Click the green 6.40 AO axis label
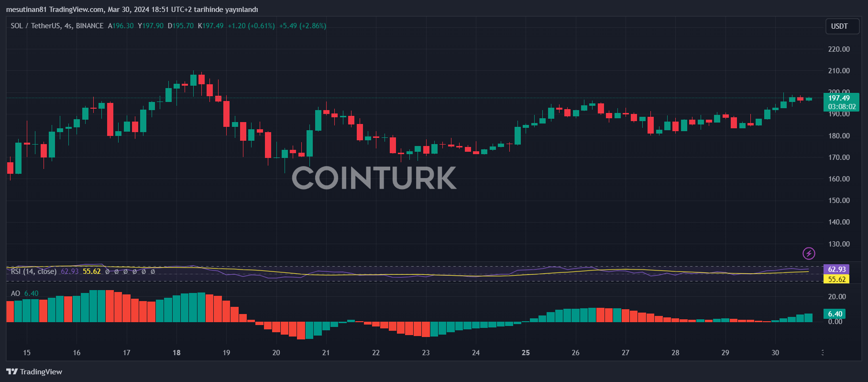This screenshot has width=868, height=382. [x=835, y=314]
